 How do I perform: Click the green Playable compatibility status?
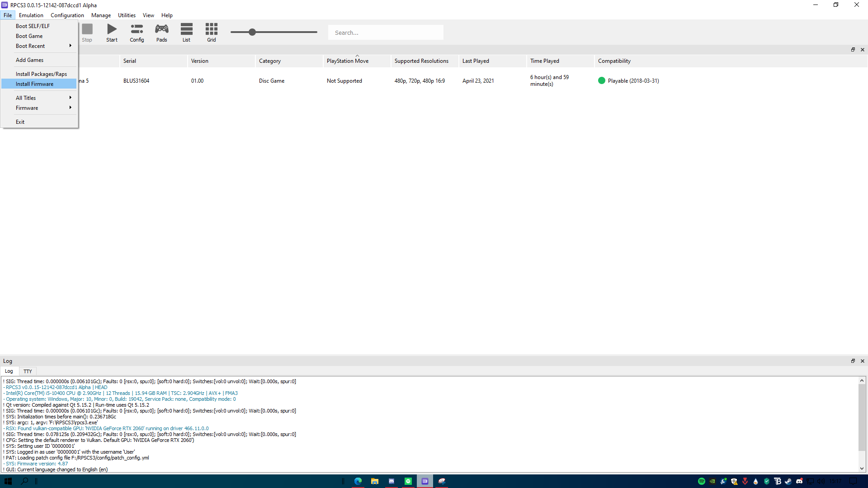coord(628,81)
